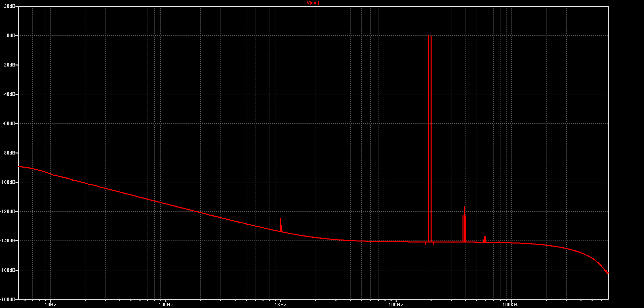Choose the -80dB axis label
Screen dimensions: 644x308
9,153
